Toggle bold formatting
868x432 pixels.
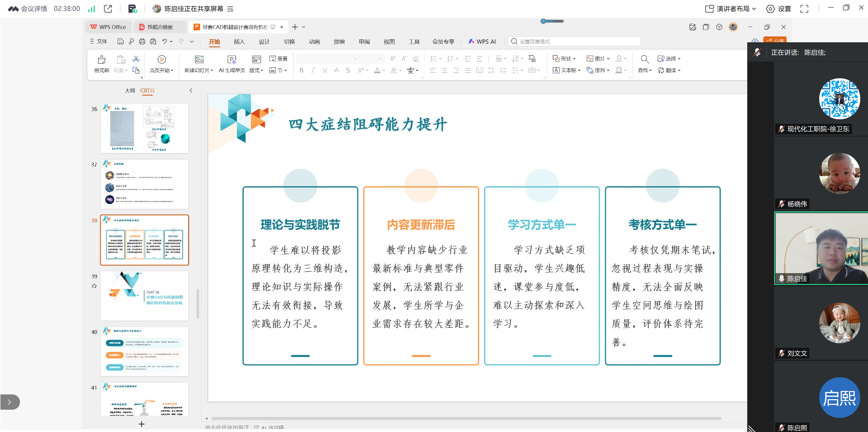point(301,70)
